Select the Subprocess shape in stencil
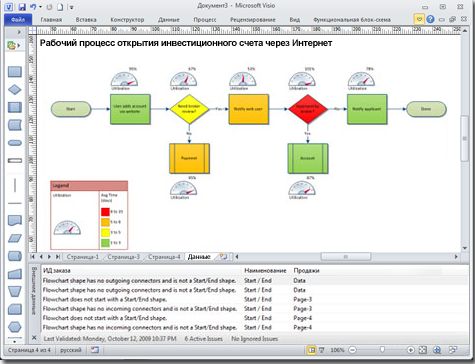This screenshot has height=364, width=475. (15, 107)
